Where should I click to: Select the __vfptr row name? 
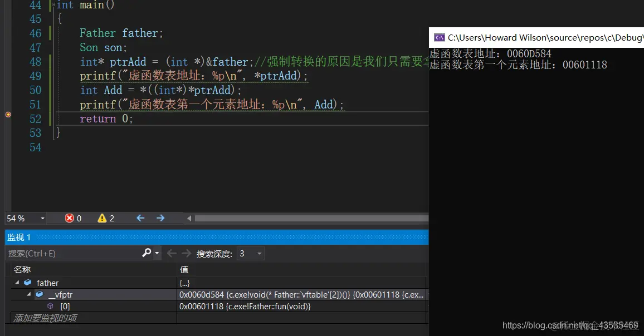[60, 295]
